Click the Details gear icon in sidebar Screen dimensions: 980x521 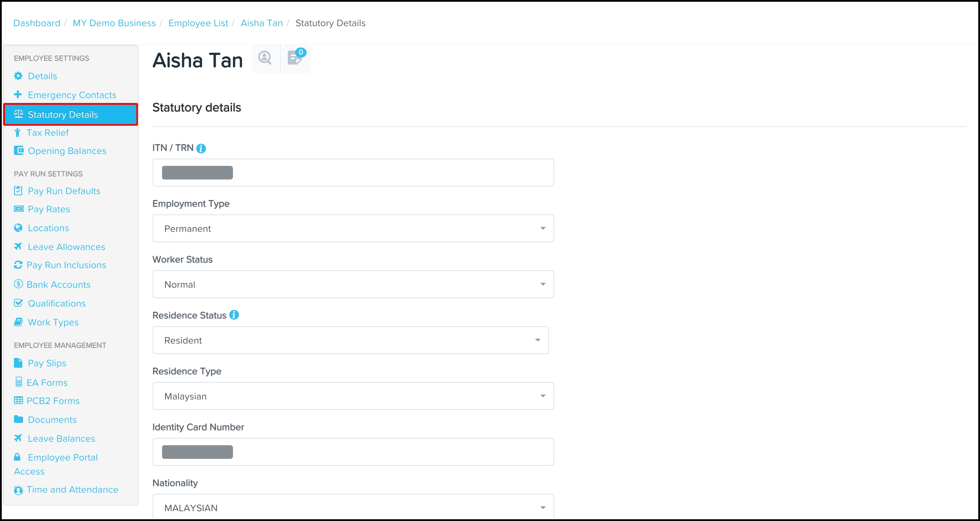[x=18, y=76]
